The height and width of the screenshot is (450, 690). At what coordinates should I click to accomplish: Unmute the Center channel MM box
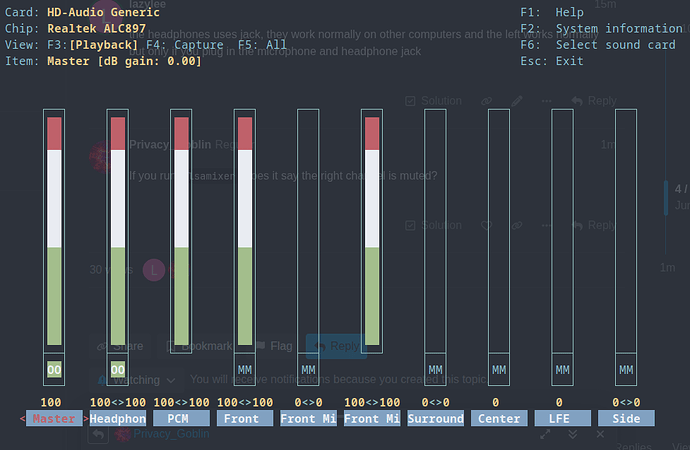499,370
